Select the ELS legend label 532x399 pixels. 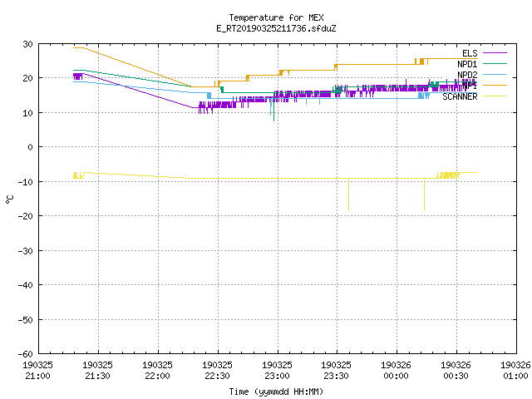click(x=470, y=53)
